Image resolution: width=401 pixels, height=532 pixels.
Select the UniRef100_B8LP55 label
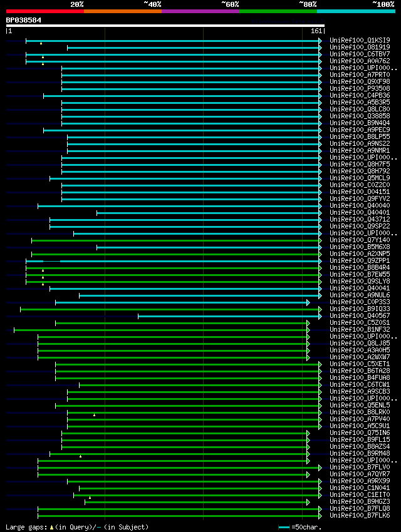tap(360, 136)
